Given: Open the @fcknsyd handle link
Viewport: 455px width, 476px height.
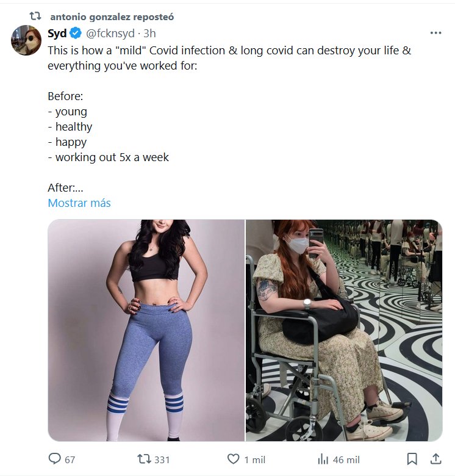Looking at the screenshot, I should coord(110,33).
